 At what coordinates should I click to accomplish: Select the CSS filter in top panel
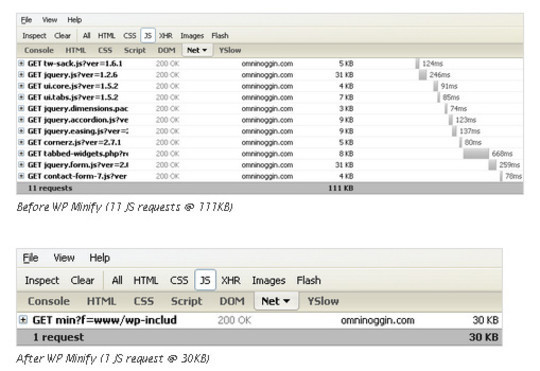point(130,36)
